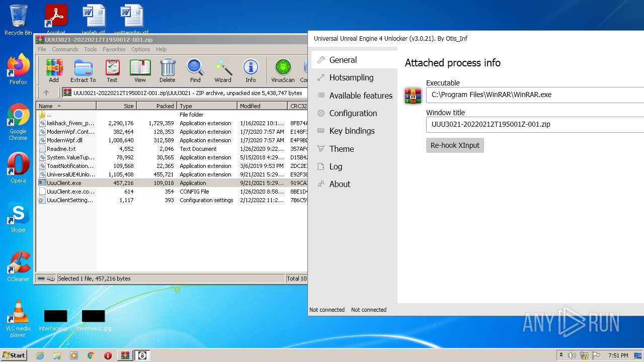
Task: Click the WinRAR archive path address field
Action: tap(184, 93)
